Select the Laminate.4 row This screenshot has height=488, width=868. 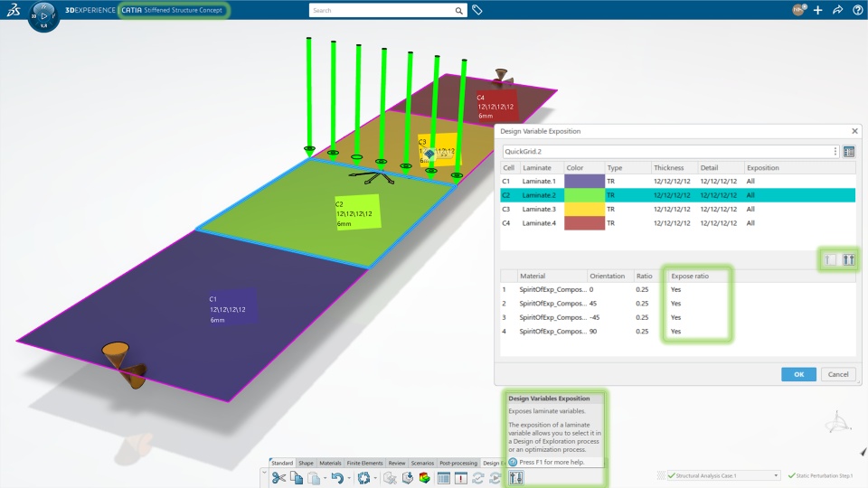click(x=677, y=223)
